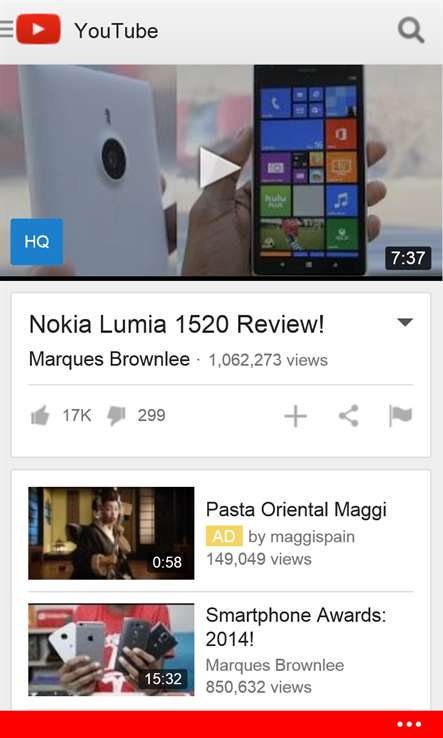The width and height of the screenshot is (443, 738).
Task: Dislike the video with thumbs down
Action: click(116, 416)
